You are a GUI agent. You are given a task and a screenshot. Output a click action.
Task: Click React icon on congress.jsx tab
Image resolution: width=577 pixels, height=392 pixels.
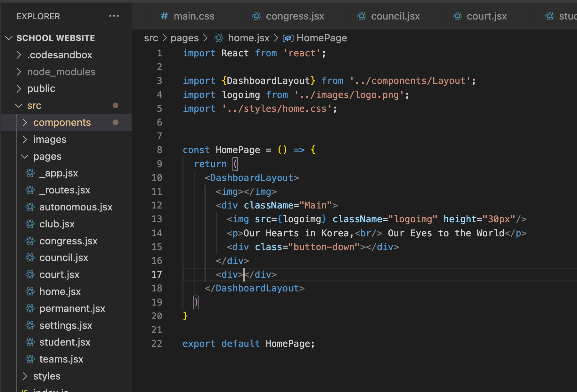point(256,16)
